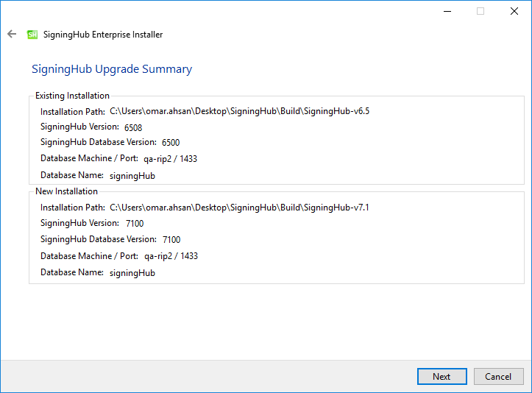
Task: Click the existing Database Name signingHub value
Action: pos(132,176)
